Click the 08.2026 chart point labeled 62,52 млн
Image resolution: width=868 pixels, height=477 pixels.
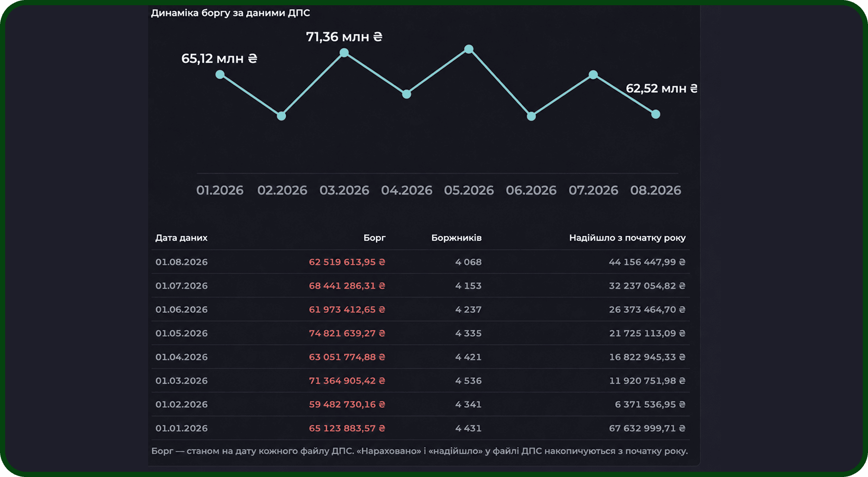pos(656,114)
